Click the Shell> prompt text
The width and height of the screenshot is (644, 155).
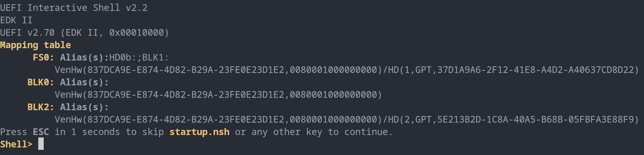[16, 144]
